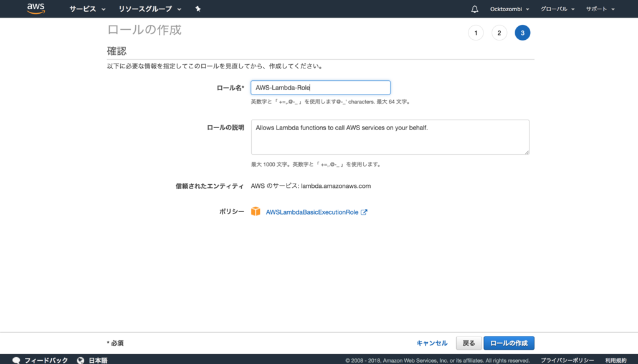Grab the description textarea resize handle
Image resolution: width=638 pixels, height=364 pixels.
point(527,152)
